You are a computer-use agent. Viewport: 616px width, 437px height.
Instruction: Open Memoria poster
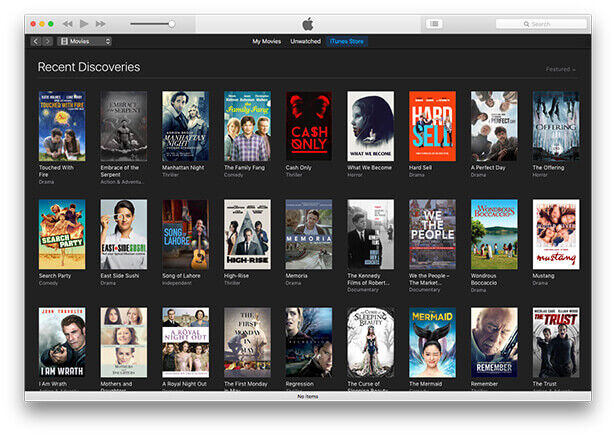[309, 234]
